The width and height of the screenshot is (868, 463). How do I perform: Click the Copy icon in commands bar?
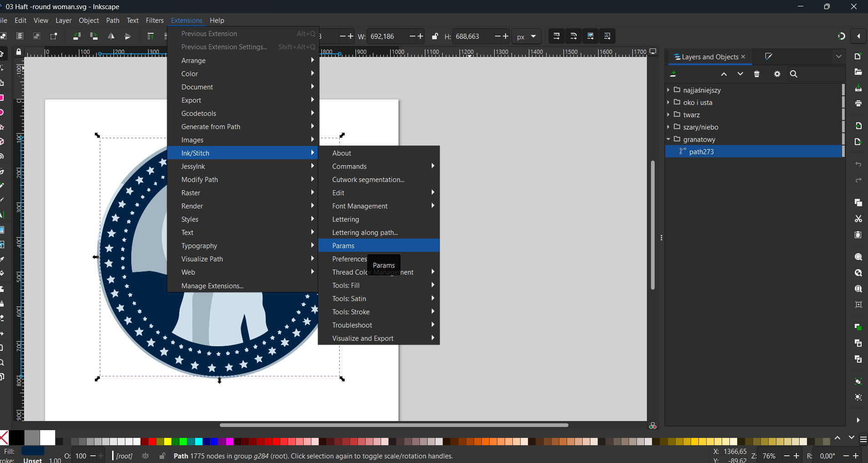[858, 203]
